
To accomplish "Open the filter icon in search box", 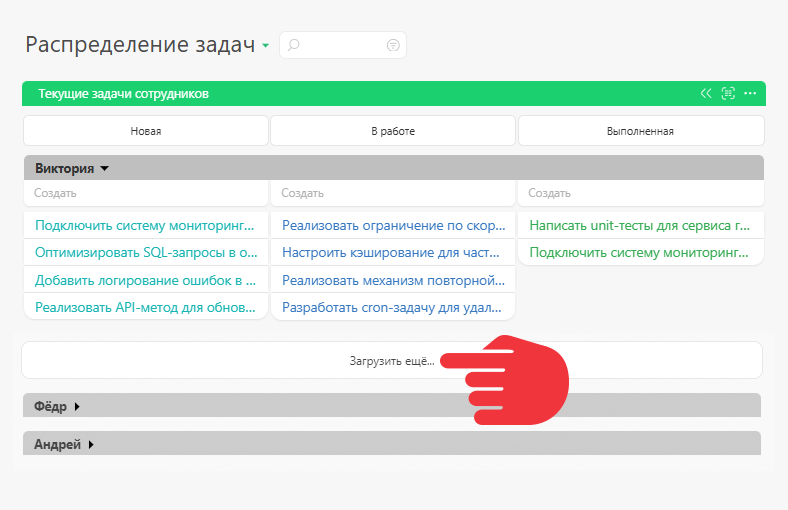I will 393,45.
